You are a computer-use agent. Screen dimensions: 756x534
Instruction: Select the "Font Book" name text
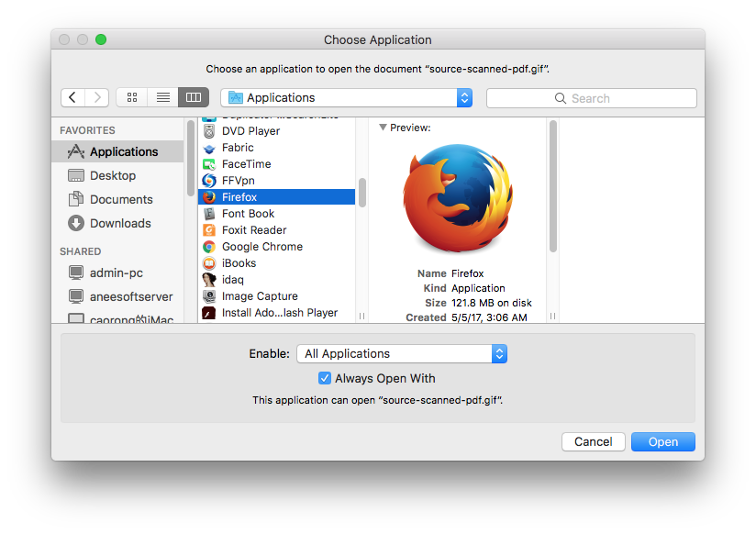click(x=248, y=214)
